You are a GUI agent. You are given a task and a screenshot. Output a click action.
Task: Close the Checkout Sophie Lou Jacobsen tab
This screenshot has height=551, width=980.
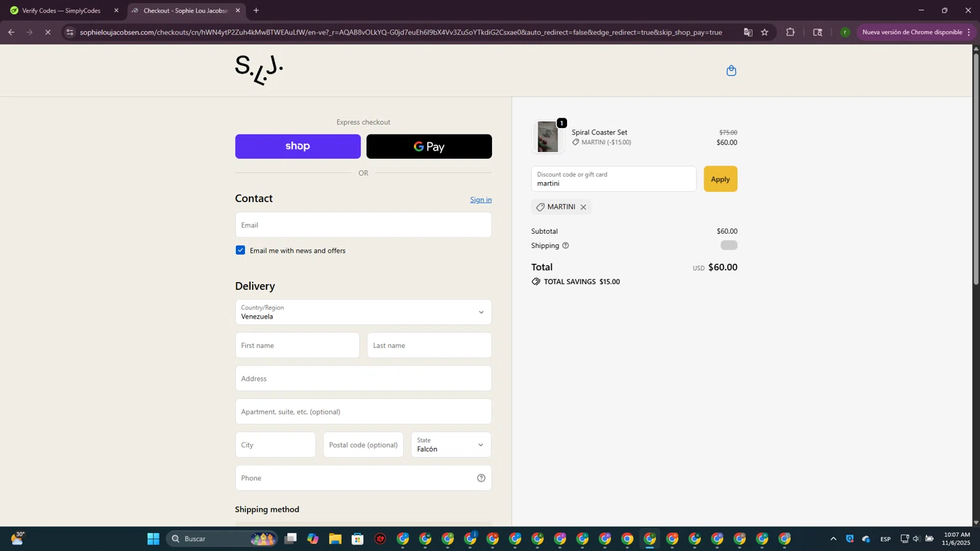238,10
